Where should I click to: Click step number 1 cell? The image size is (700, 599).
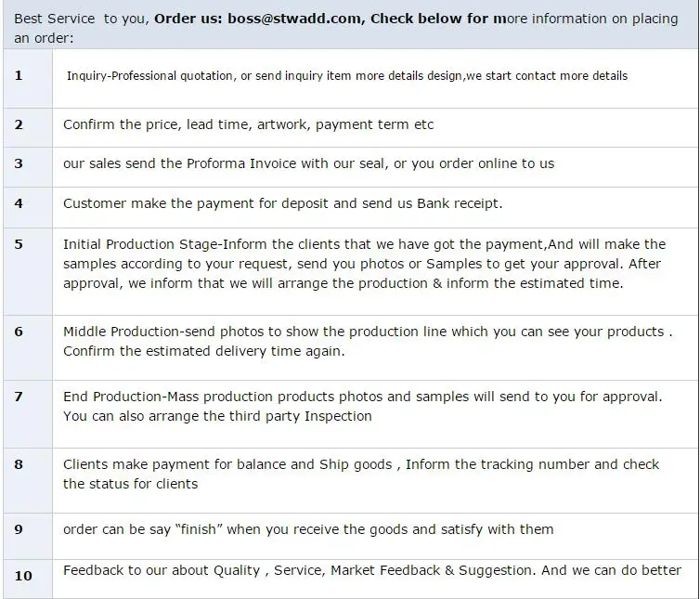click(x=28, y=79)
